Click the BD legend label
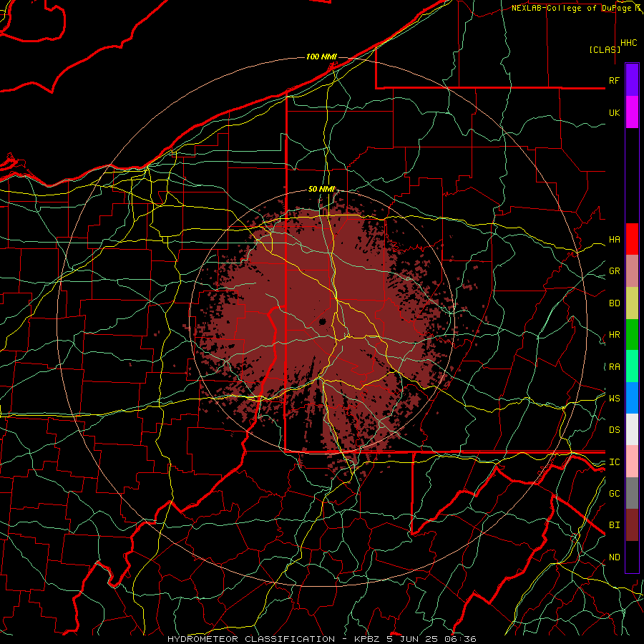The width and height of the screenshot is (644, 644). point(614,303)
